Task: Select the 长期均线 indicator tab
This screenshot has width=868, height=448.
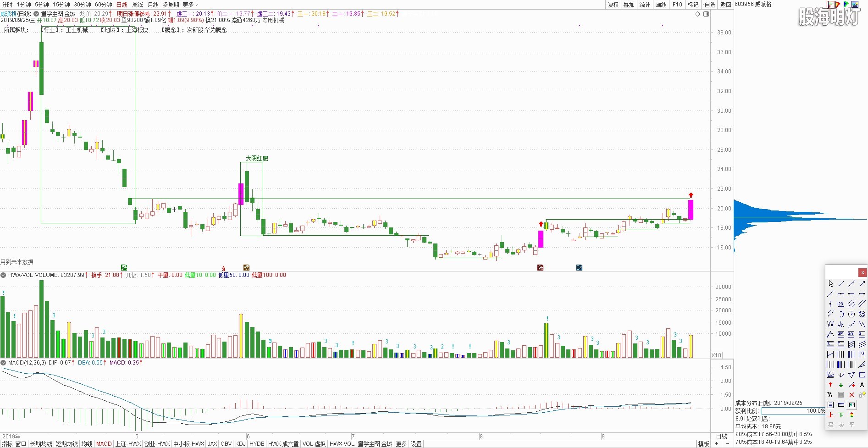Action: point(41,444)
